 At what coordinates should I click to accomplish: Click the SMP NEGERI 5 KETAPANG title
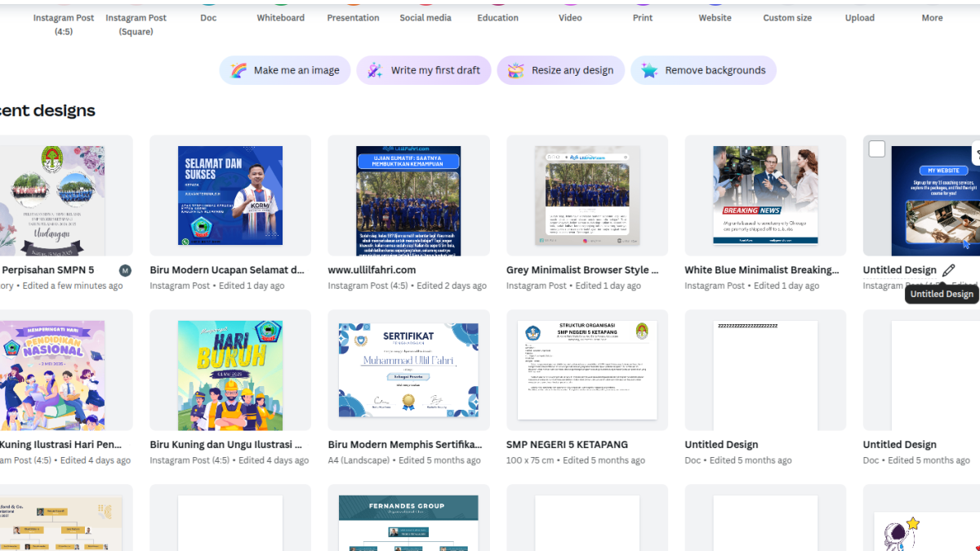click(x=567, y=445)
